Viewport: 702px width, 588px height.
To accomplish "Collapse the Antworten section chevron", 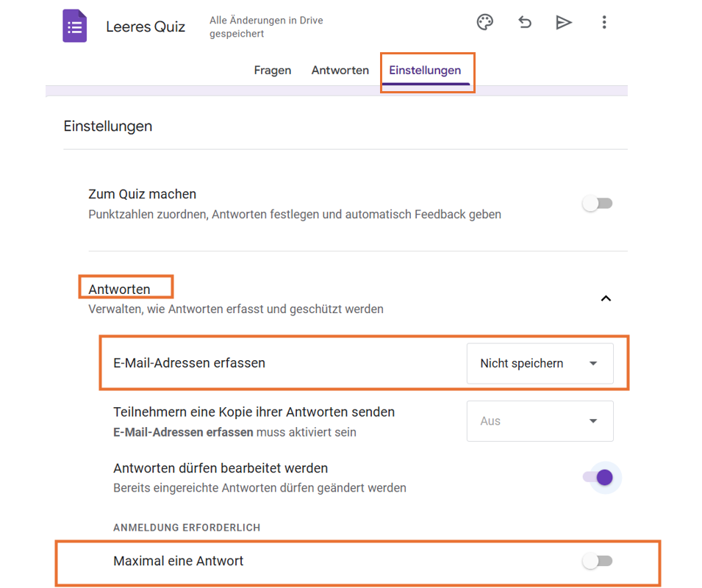I will 606,298.
